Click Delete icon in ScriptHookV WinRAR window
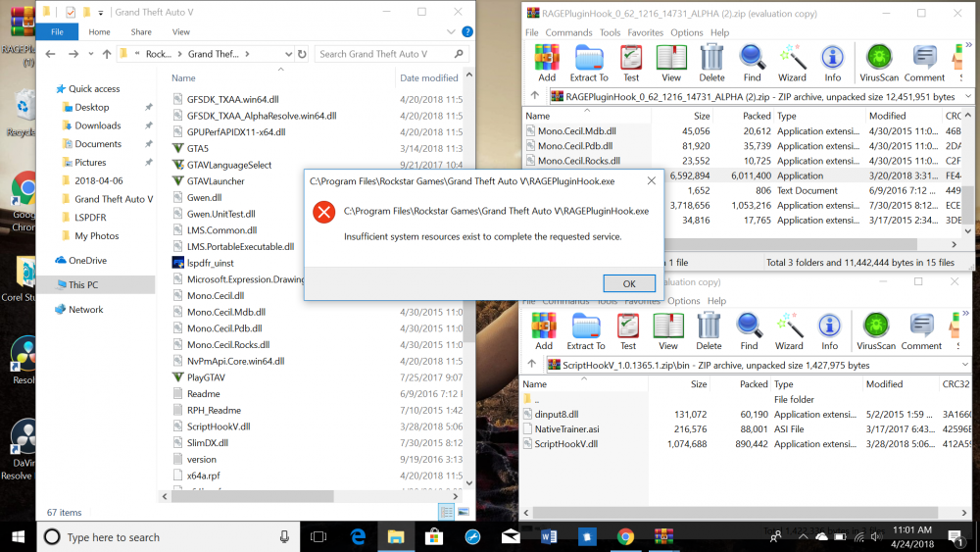The width and height of the screenshot is (980, 552). (x=709, y=331)
